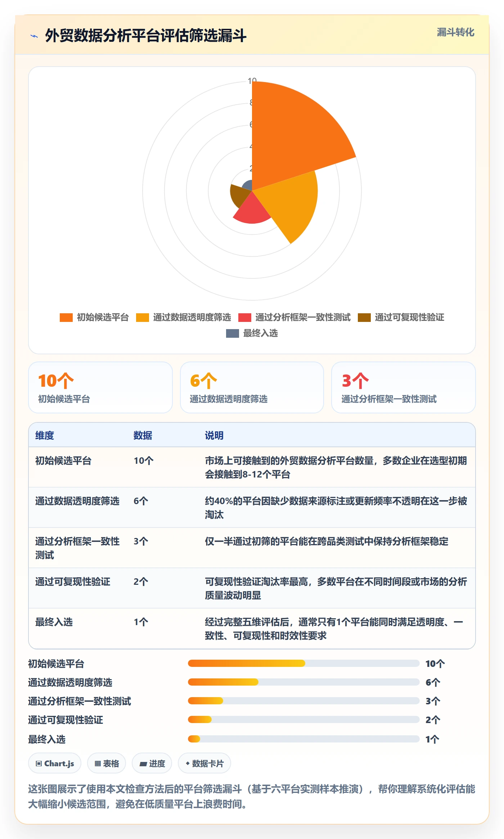
Task: Toggle the 通过分析框架一致性测试 legend item
Action: point(294,318)
